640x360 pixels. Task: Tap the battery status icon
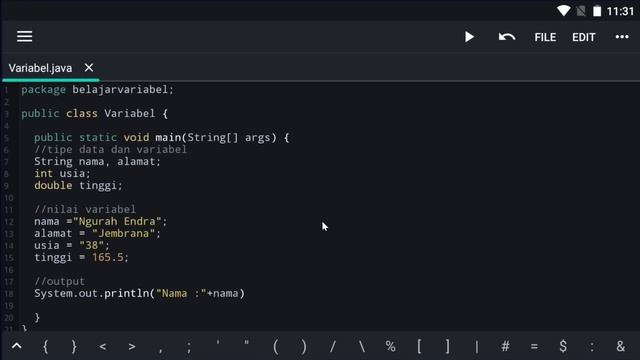click(597, 11)
